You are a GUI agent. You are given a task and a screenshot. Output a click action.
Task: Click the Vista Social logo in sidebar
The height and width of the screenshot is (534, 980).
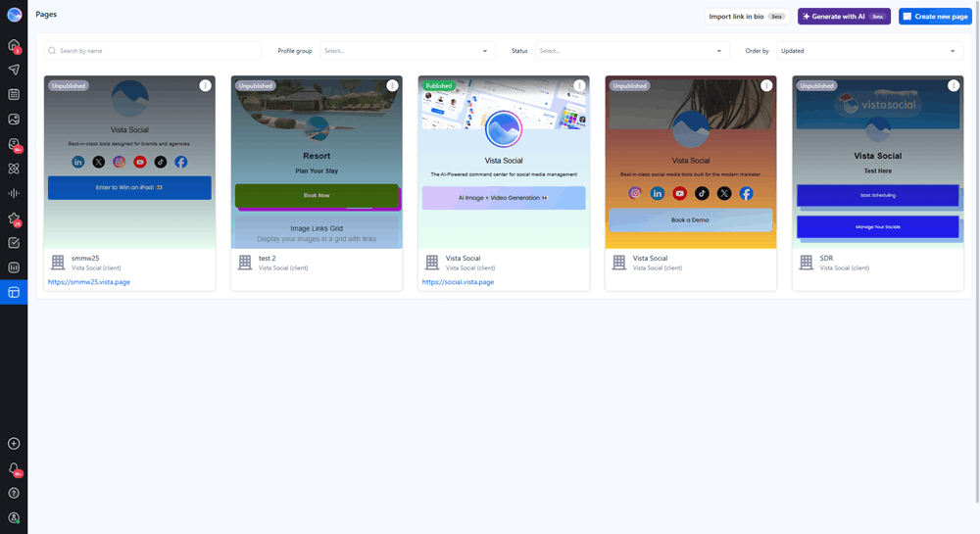14,15
